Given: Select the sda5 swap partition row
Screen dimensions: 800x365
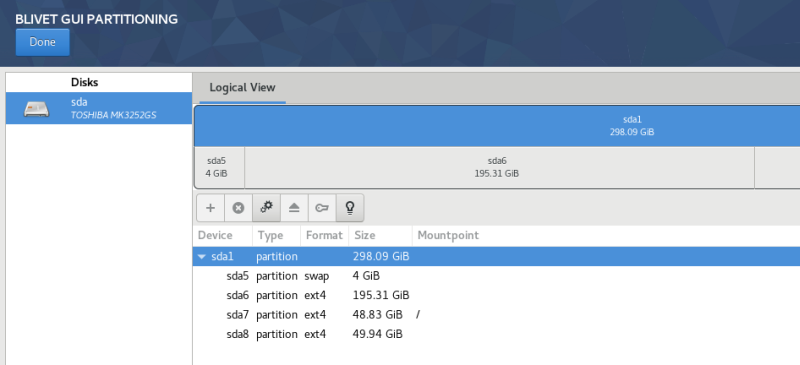Looking at the screenshot, I should (496, 276).
